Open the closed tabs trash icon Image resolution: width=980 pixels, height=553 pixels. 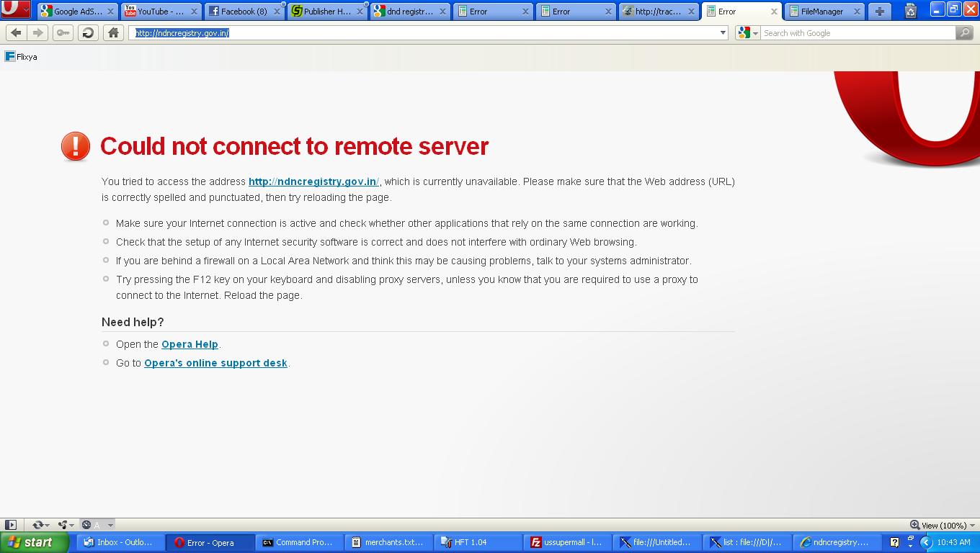911,12
